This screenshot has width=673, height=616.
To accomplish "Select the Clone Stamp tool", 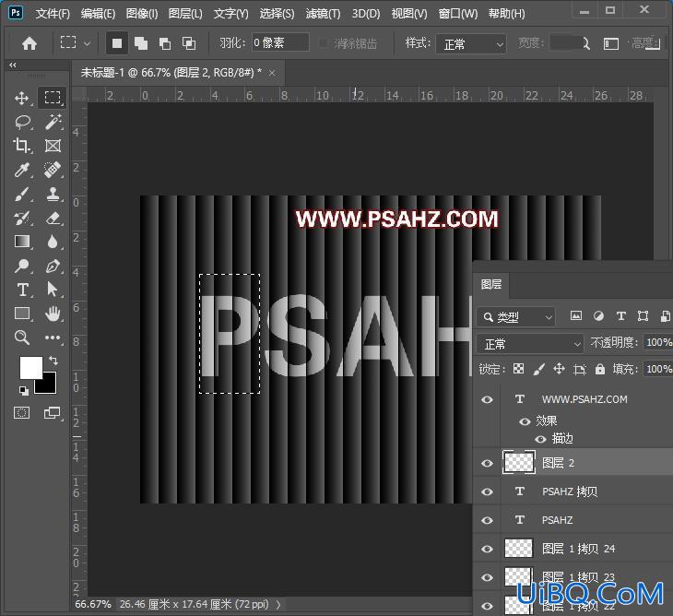I will pyautogui.click(x=53, y=194).
